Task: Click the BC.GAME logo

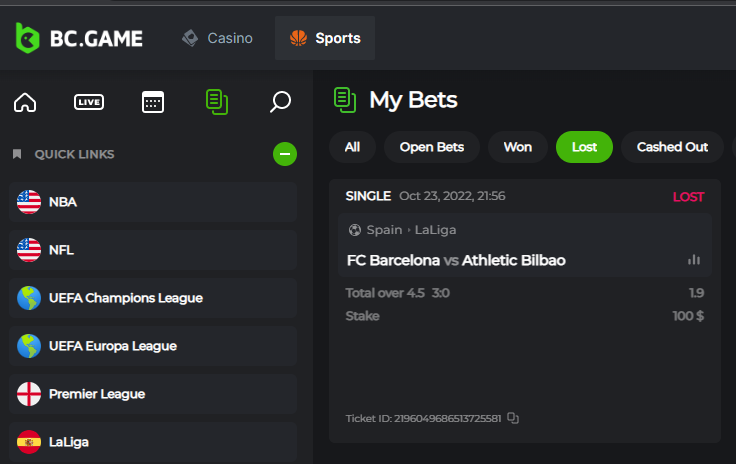Action: (78, 39)
